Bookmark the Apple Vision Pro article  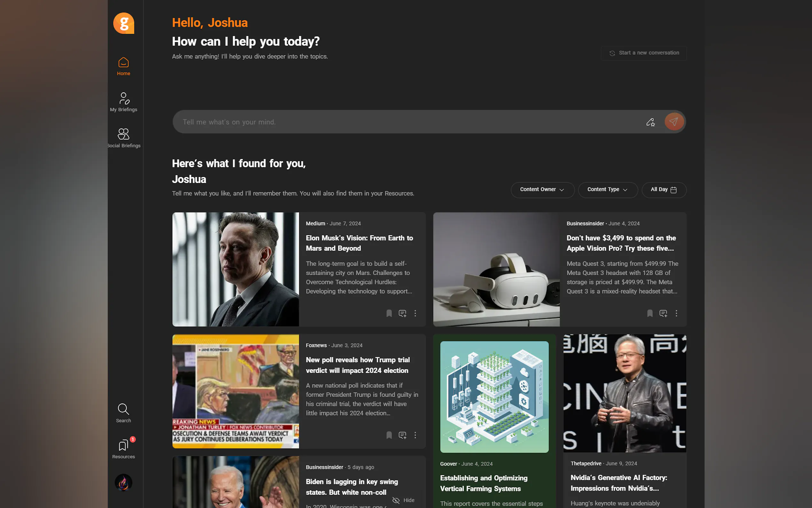650,314
